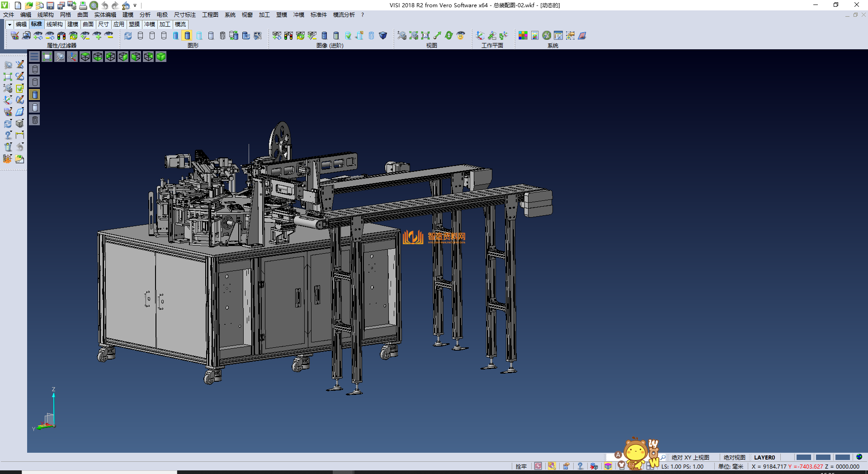Open the quick access toolbar customize dropdown
The width and height of the screenshot is (868, 474).
click(135, 5)
